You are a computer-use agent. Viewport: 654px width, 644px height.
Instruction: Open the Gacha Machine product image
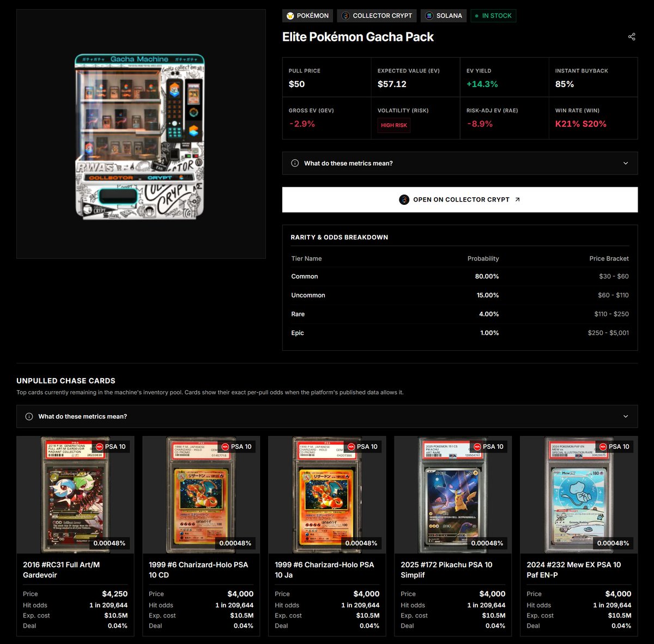pos(141,133)
